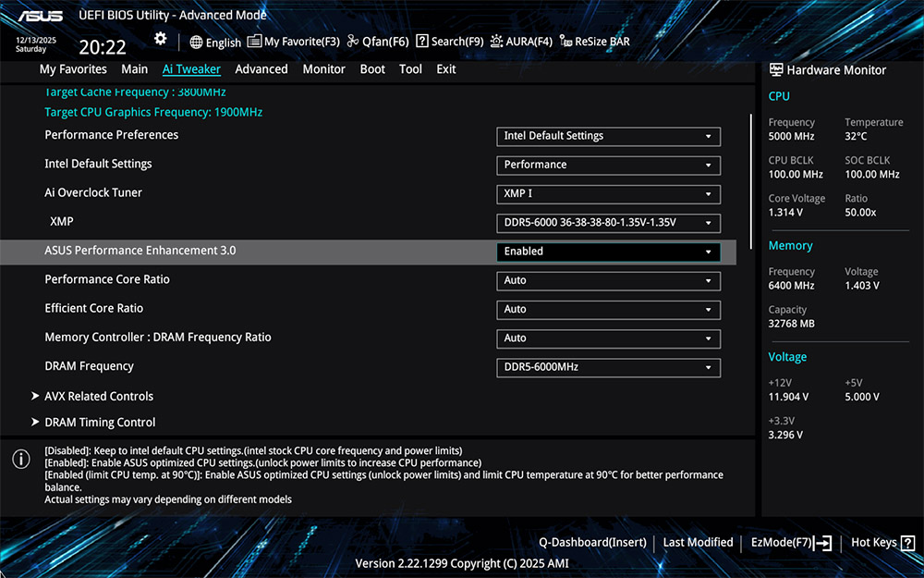Go to the Boot tab
Screen dimensions: 924x578
tap(372, 69)
